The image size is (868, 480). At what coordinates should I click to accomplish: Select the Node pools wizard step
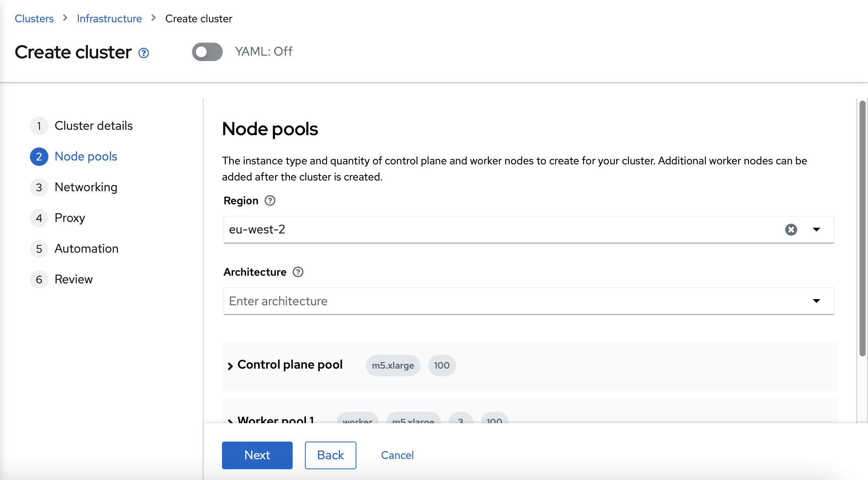74,157
